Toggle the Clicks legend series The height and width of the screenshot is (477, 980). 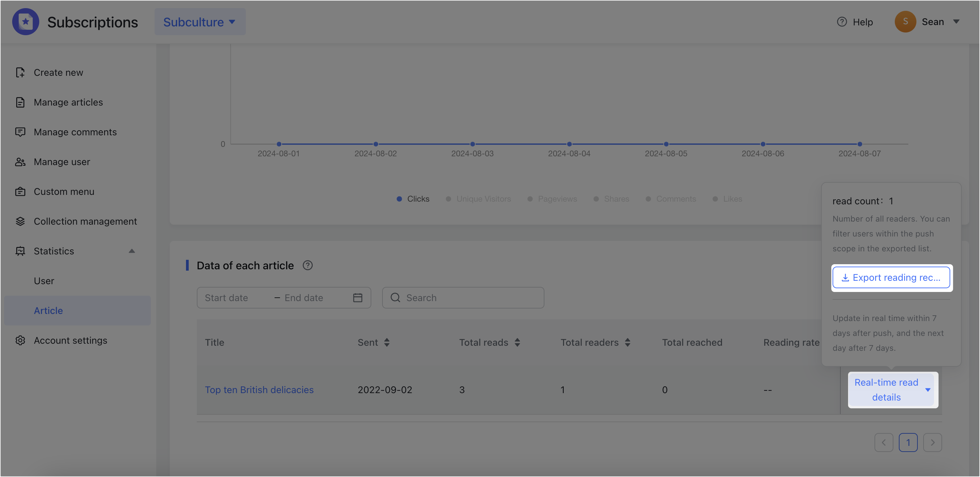coord(413,199)
